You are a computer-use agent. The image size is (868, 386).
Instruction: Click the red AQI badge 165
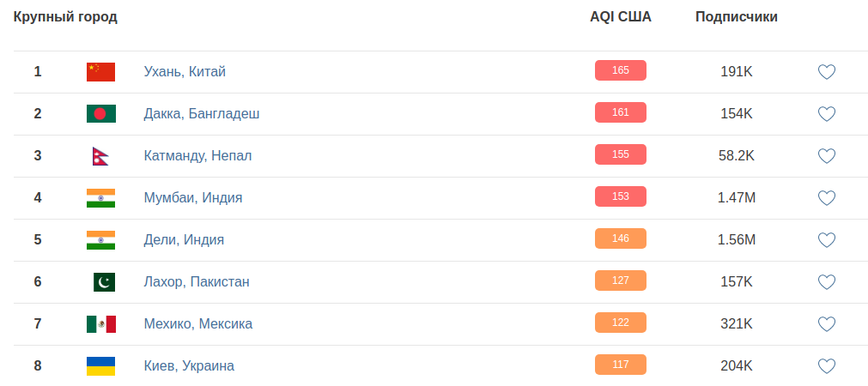coord(620,70)
